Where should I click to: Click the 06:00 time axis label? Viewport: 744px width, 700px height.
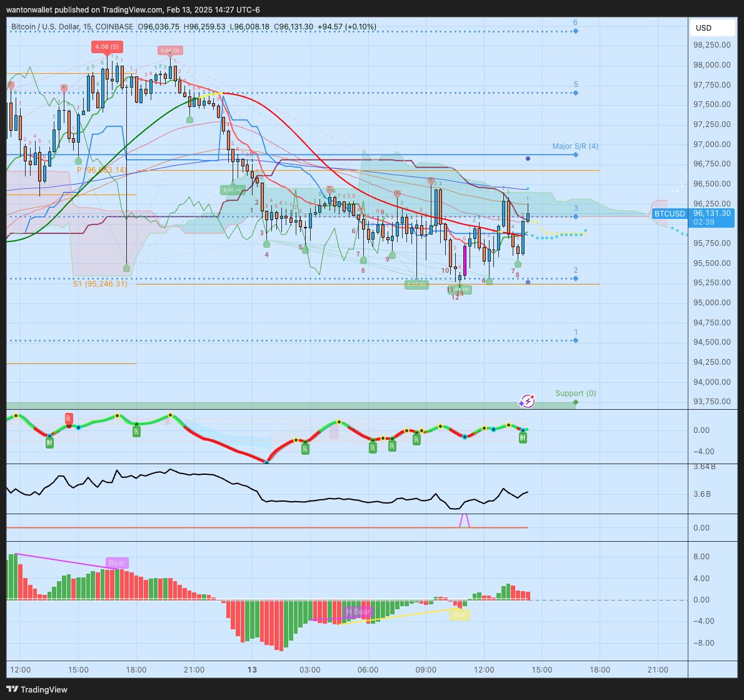pyautogui.click(x=368, y=669)
